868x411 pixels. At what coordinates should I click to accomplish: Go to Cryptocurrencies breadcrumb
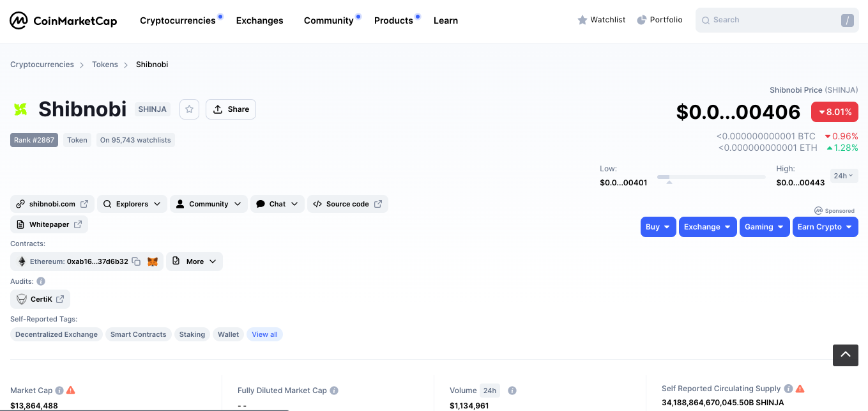pos(42,65)
